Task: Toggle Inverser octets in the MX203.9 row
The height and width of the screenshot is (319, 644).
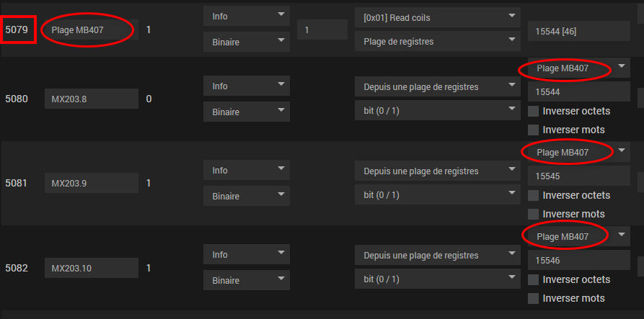Action: click(x=534, y=195)
